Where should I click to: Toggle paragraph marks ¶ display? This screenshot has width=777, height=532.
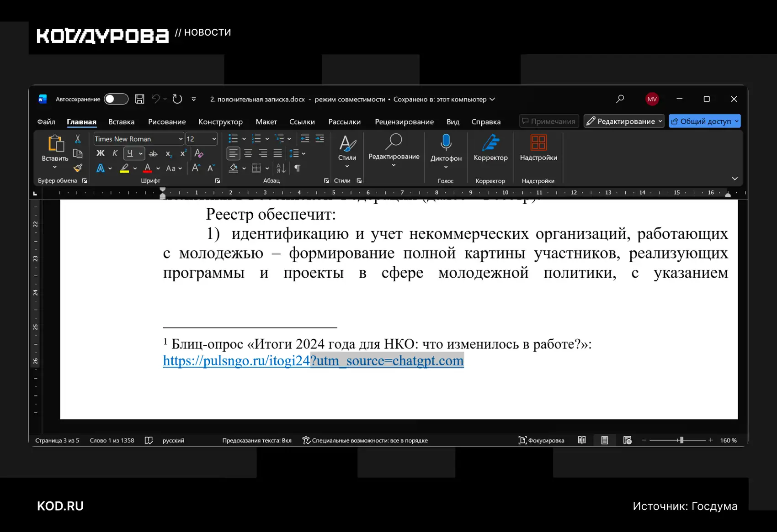pyautogui.click(x=298, y=169)
